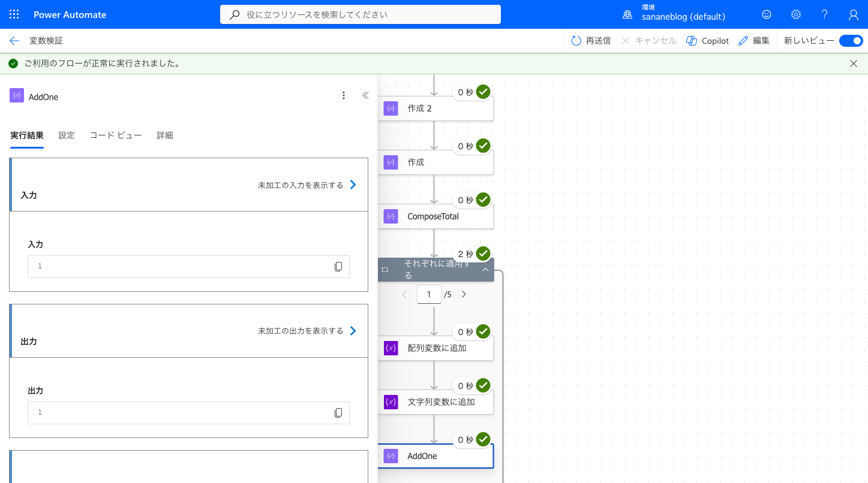Viewport: 868px width, 483px height.
Task: Click the 作成 action icon
Action: pyautogui.click(x=391, y=162)
